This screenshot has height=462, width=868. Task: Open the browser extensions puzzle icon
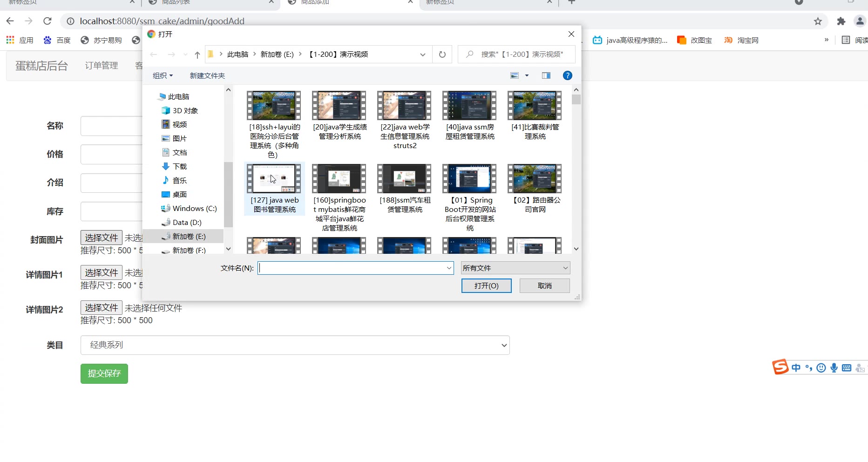841,21
